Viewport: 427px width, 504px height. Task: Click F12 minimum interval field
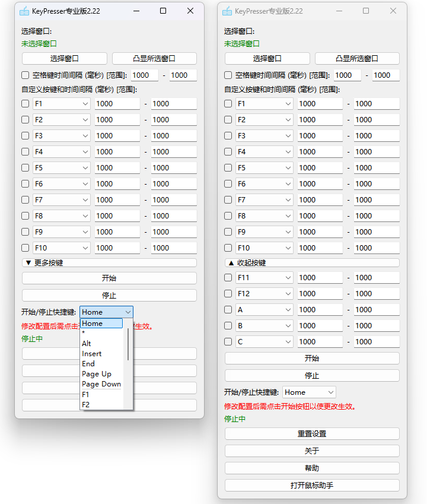pos(320,294)
